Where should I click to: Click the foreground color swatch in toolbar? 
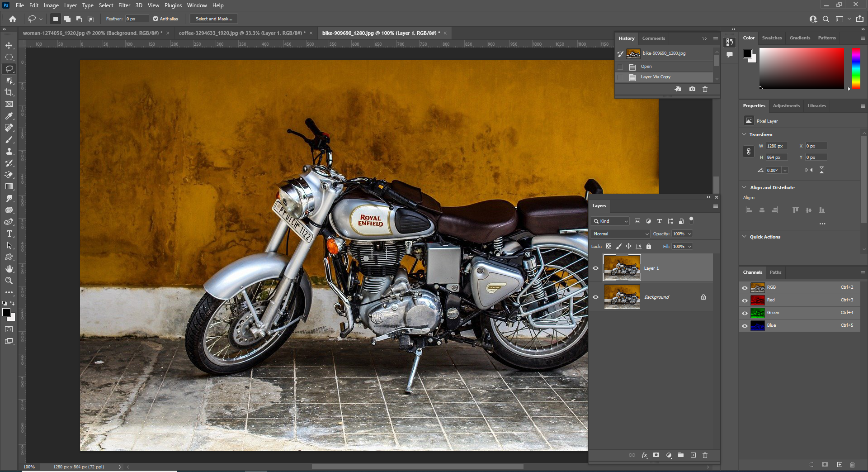(6, 312)
